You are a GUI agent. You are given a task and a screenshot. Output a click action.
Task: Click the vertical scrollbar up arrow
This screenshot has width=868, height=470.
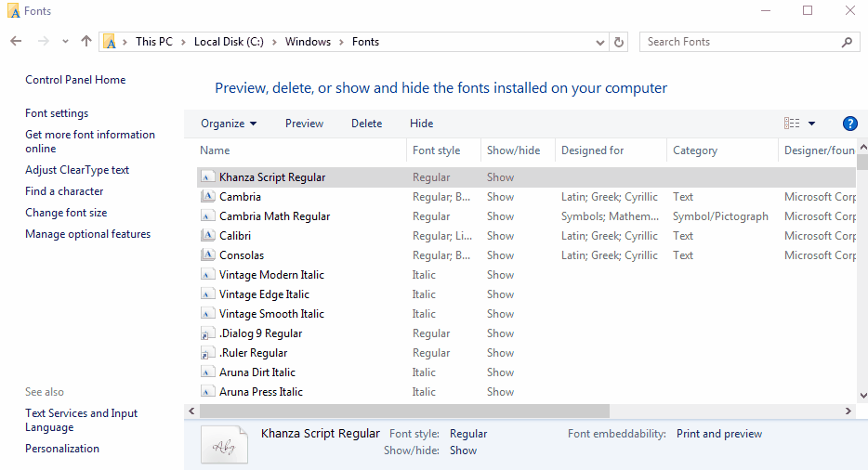[x=862, y=148]
